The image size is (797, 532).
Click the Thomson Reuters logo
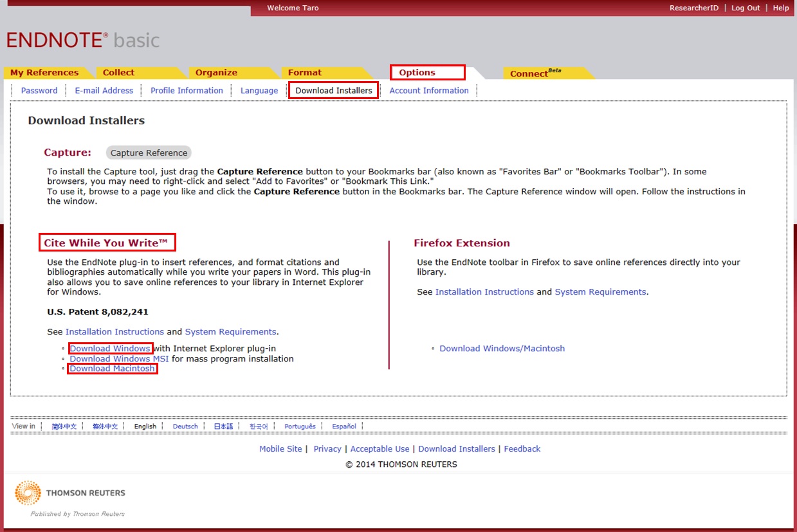(x=70, y=493)
